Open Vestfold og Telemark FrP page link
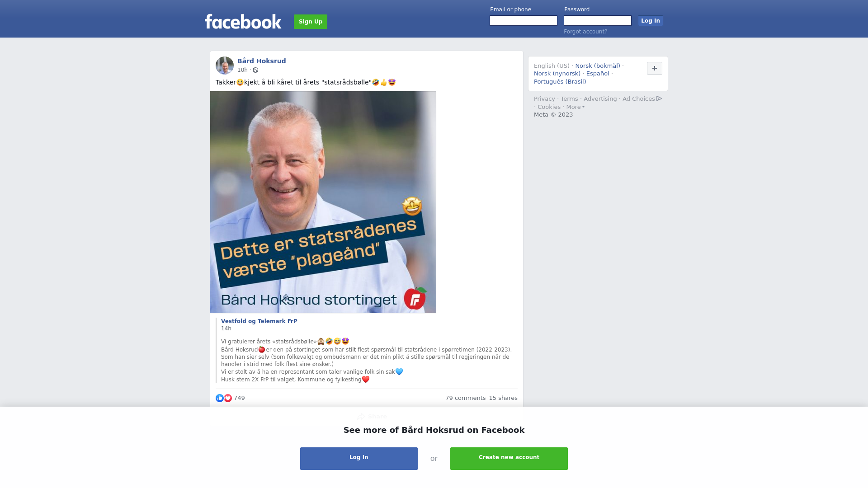This screenshot has width=868, height=488. click(259, 321)
